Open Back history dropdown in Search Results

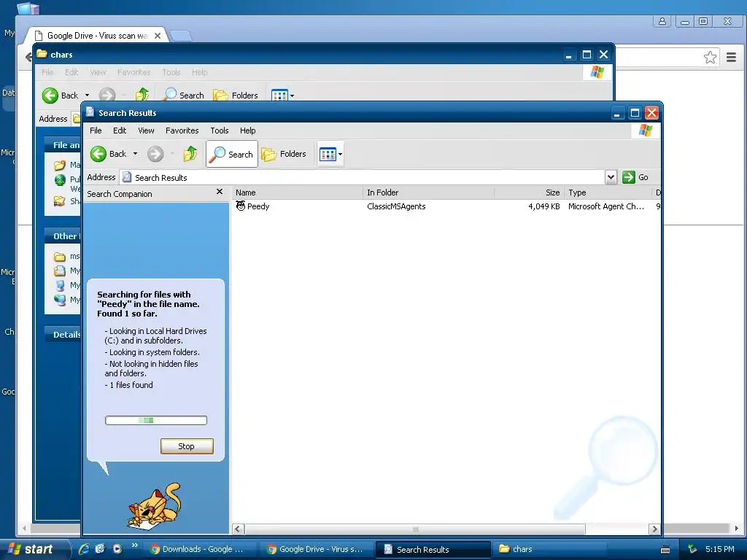coord(135,154)
